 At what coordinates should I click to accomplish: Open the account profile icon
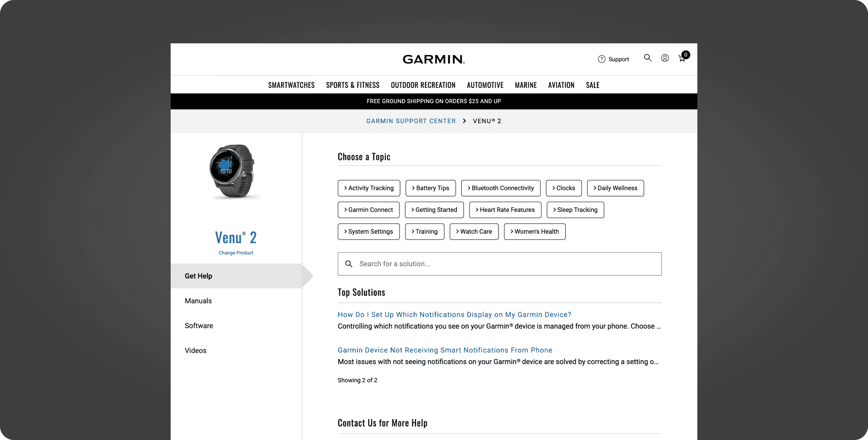coord(665,58)
